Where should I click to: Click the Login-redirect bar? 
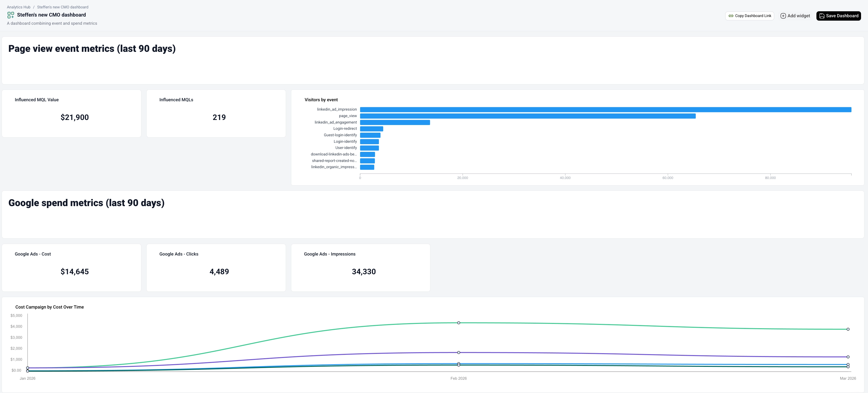(371, 129)
